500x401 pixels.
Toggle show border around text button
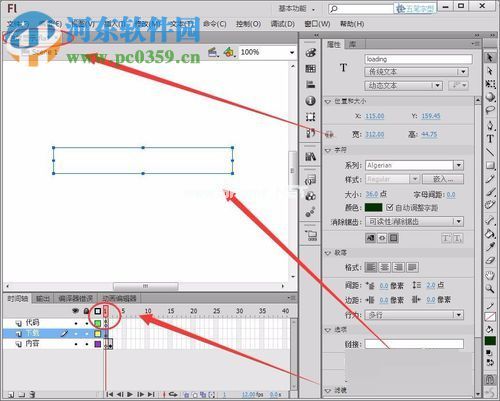(394, 238)
